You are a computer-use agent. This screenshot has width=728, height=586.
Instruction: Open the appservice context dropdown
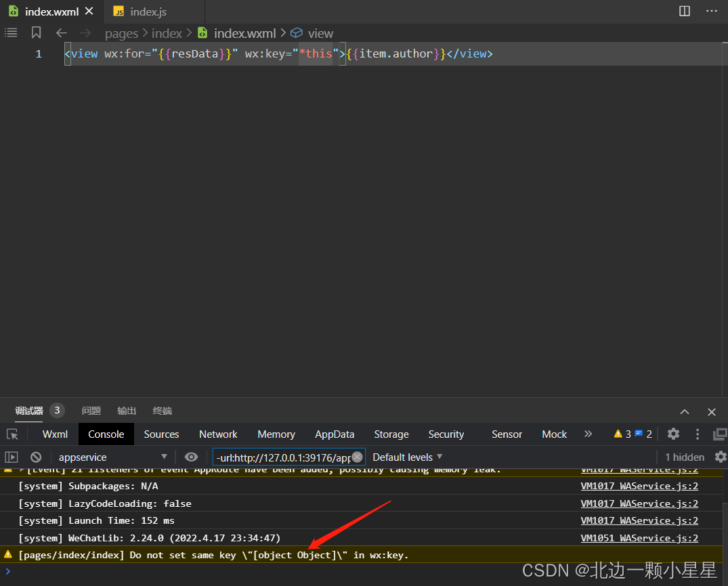click(112, 457)
